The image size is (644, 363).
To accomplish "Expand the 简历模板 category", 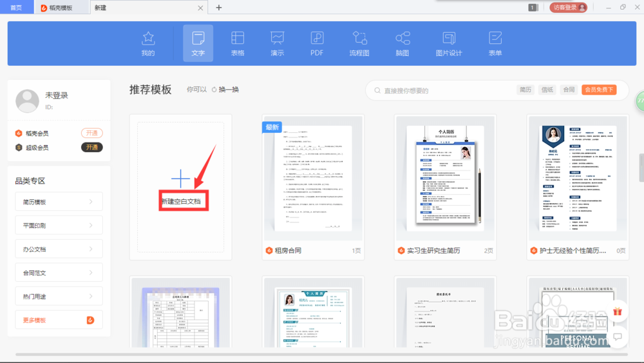I will (59, 202).
